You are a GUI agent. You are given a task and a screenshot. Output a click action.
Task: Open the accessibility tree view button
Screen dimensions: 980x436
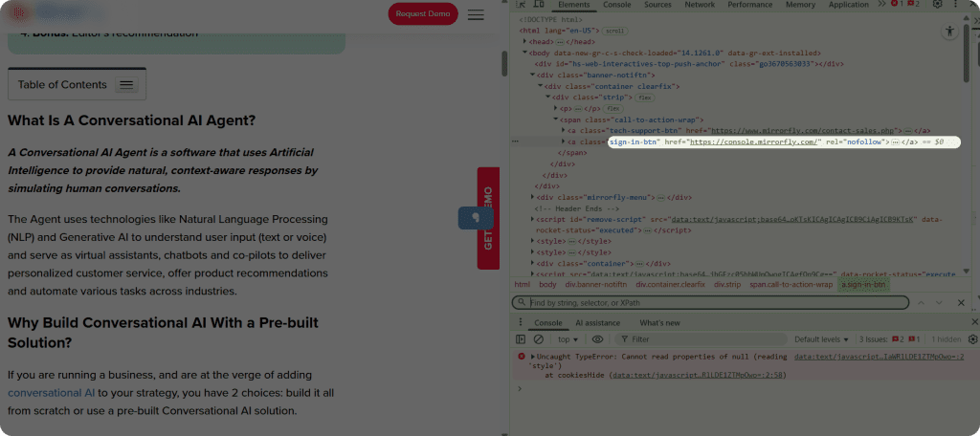point(950,31)
